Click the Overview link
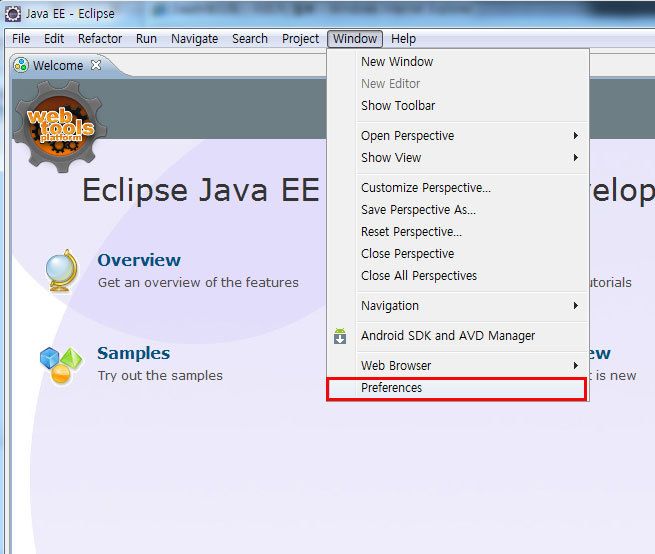Screen dimensions: 655x554 click(x=139, y=260)
